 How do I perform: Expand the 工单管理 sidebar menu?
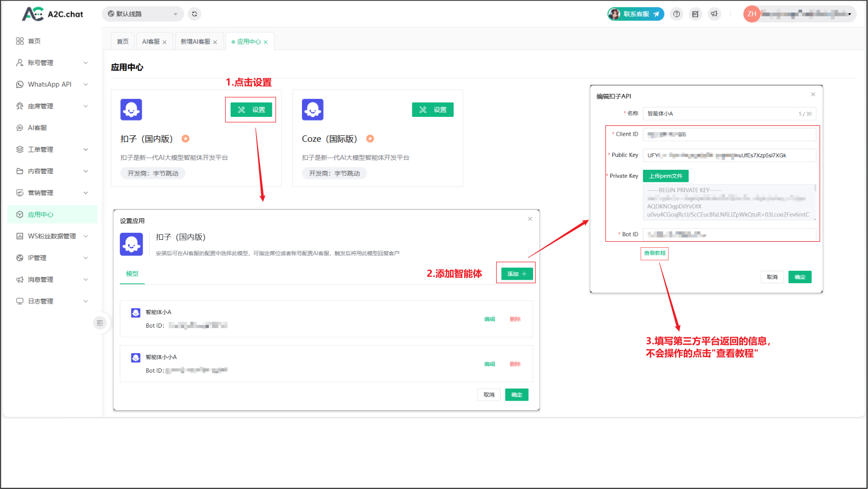[52, 149]
